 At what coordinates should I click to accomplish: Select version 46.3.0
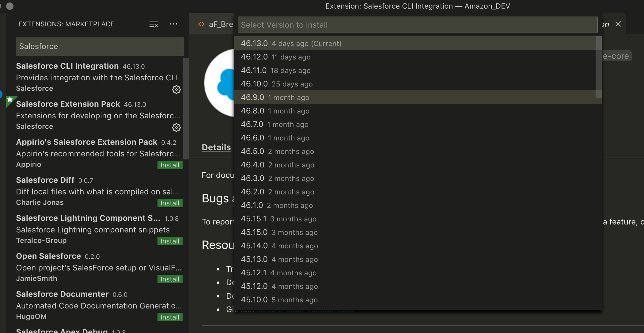tap(418, 178)
